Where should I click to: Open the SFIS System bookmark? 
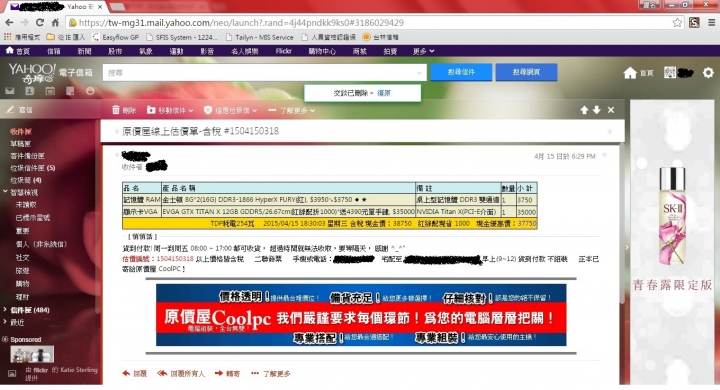[181, 37]
